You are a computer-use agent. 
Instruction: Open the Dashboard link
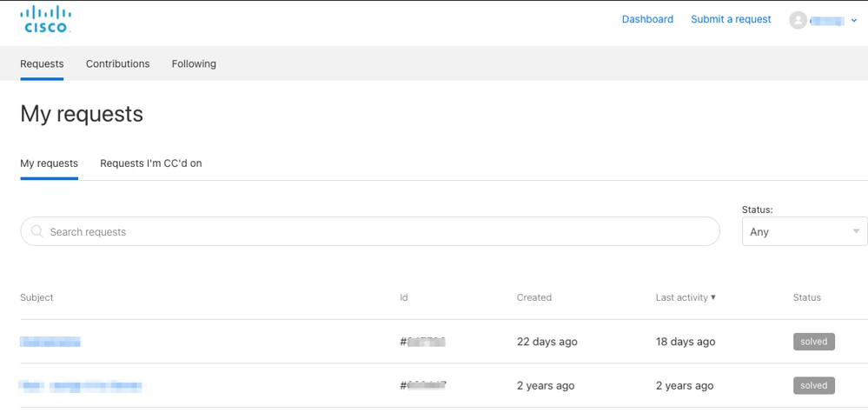(647, 19)
